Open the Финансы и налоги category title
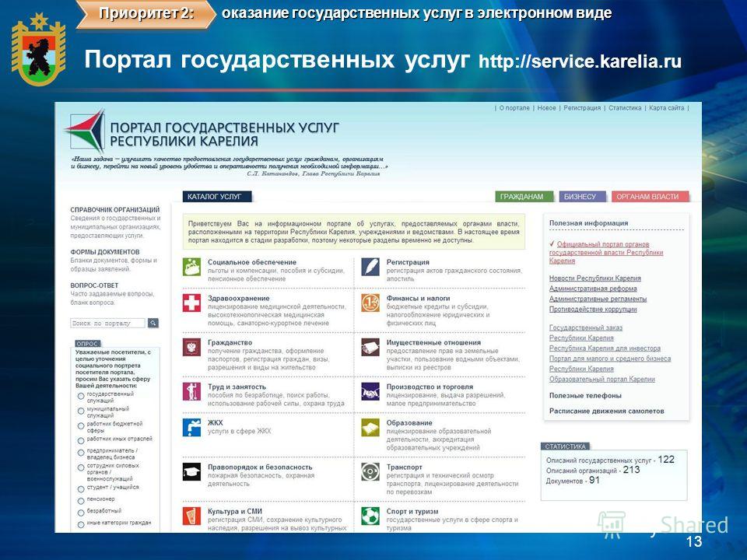 [419, 298]
